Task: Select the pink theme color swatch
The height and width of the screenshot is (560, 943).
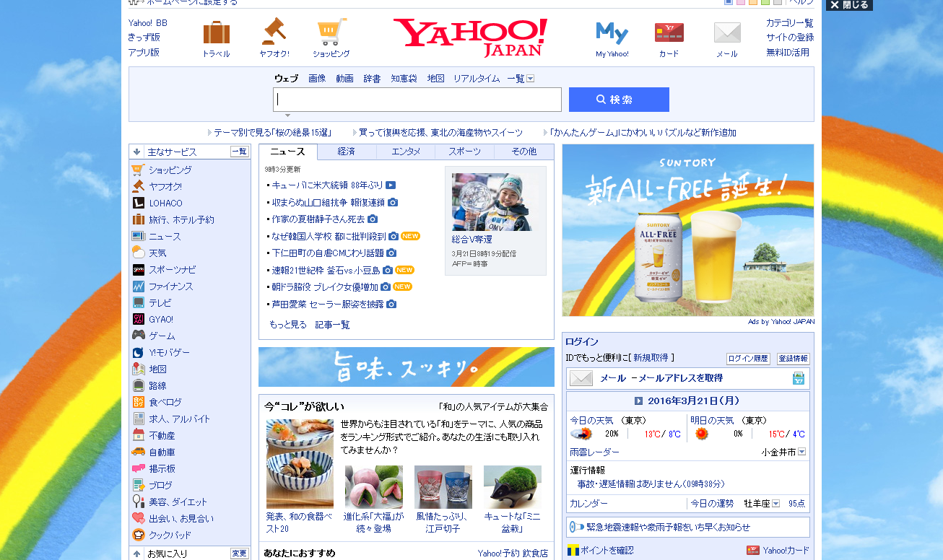Action: coord(741,1)
